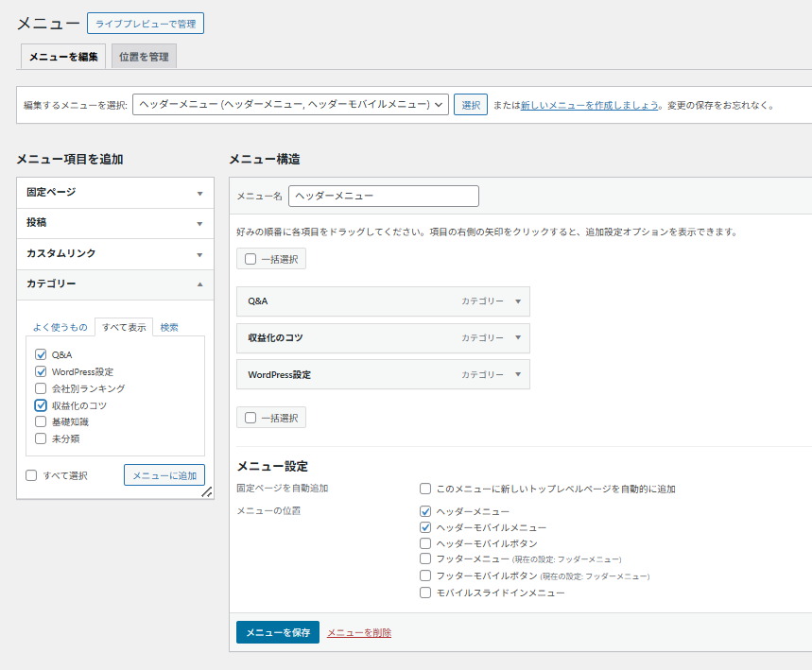The width and height of the screenshot is (812, 670).
Task: Expand the 固定ページ accordion arrow
Action: pyautogui.click(x=199, y=193)
